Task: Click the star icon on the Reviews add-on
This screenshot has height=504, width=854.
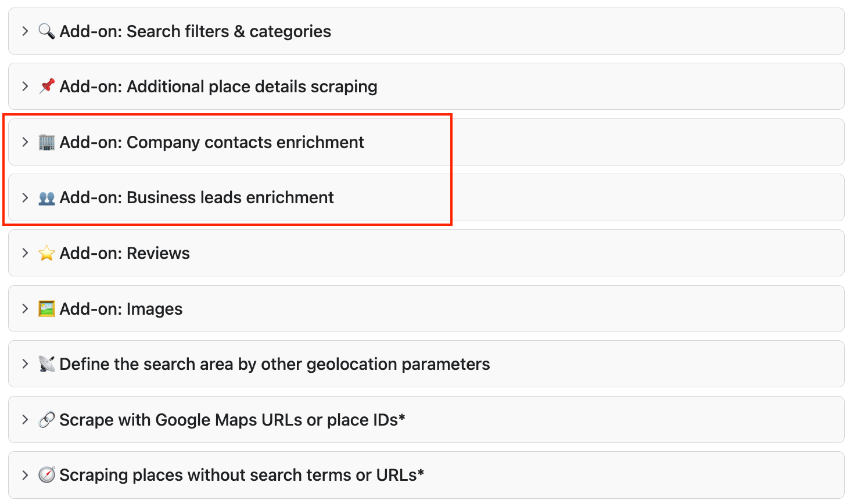Action: coord(46,253)
